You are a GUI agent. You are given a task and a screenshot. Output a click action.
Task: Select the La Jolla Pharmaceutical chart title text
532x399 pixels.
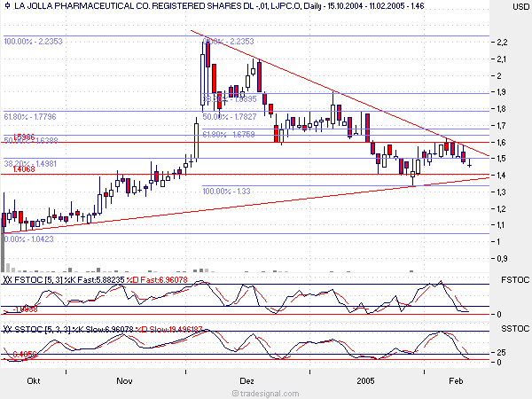pos(219,6)
